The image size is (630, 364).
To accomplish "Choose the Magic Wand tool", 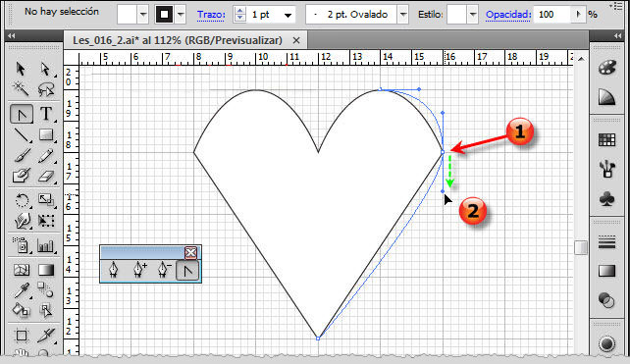I will point(21,88).
